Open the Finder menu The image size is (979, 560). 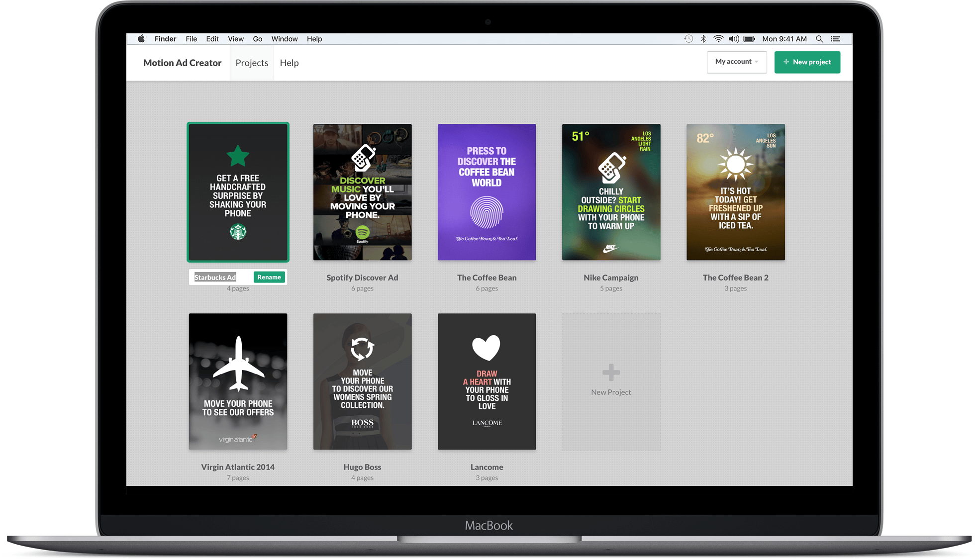(165, 39)
